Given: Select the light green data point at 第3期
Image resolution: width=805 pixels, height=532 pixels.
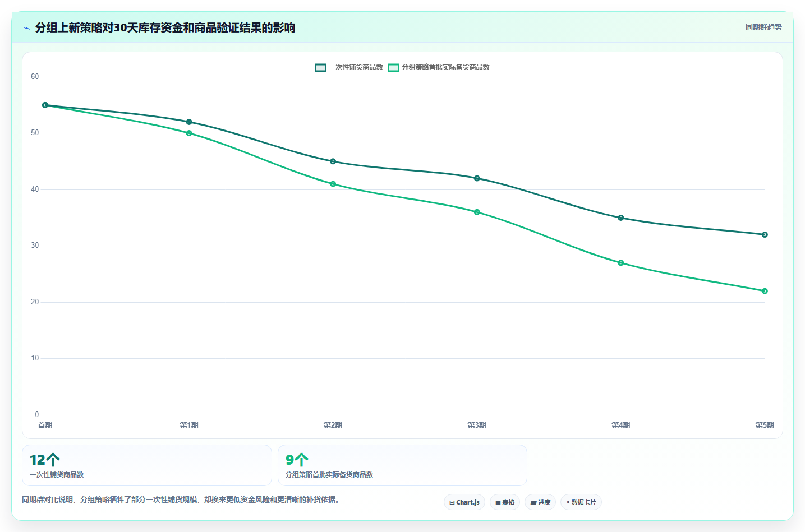Looking at the screenshot, I should pos(477,212).
